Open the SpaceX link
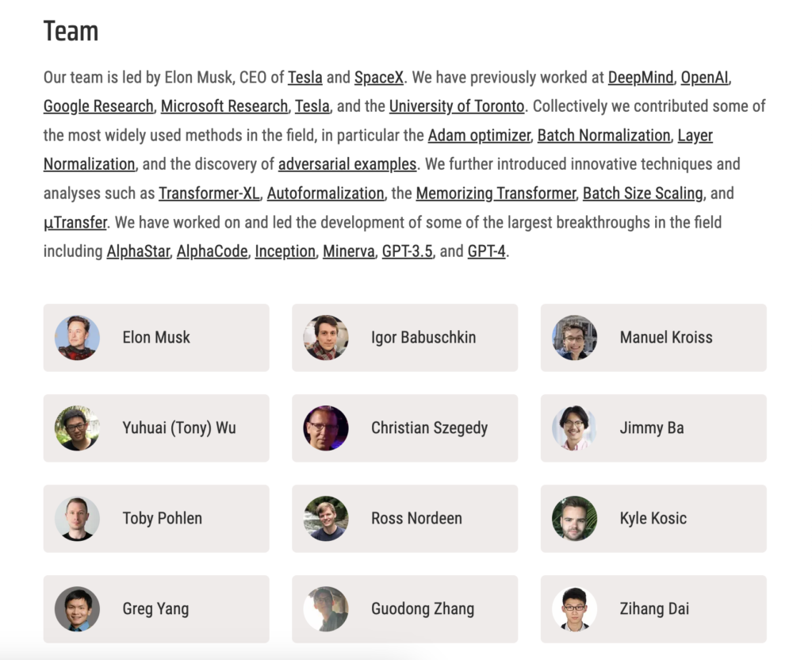Viewport: 812px width, 660px height. [379, 78]
